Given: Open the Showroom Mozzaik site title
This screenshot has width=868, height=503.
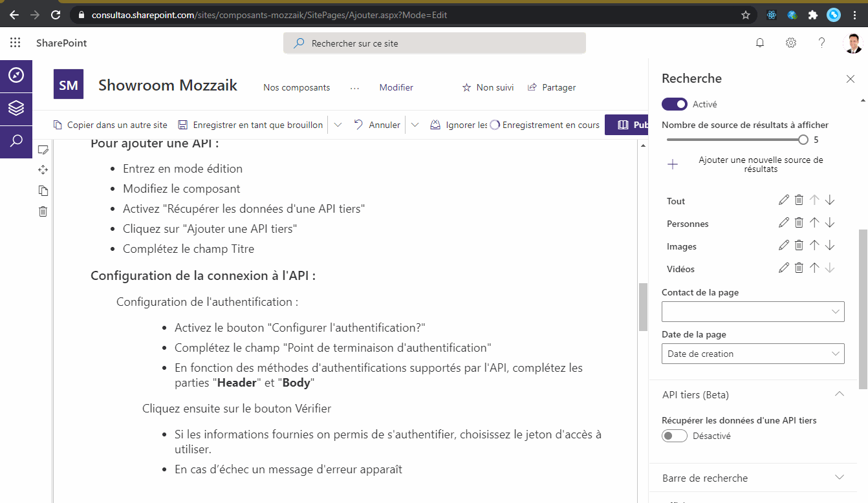Looking at the screenshot, I should (x=168, y=85).
